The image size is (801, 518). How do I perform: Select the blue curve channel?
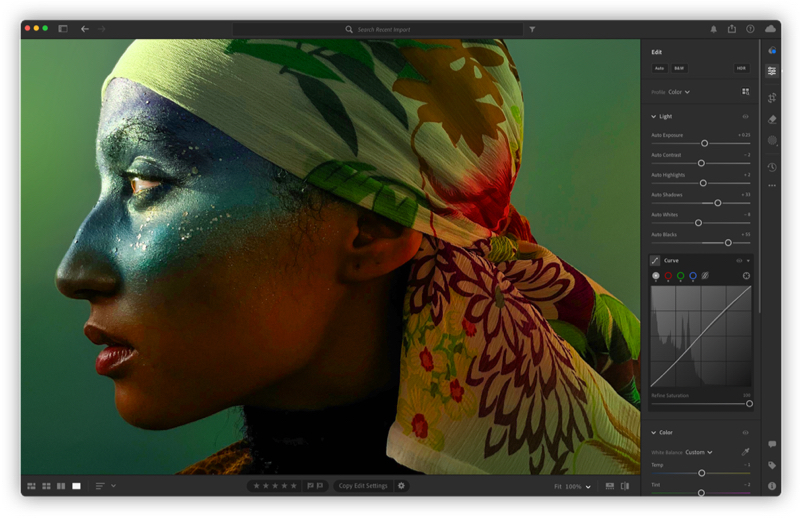click(x=693, y=276)
